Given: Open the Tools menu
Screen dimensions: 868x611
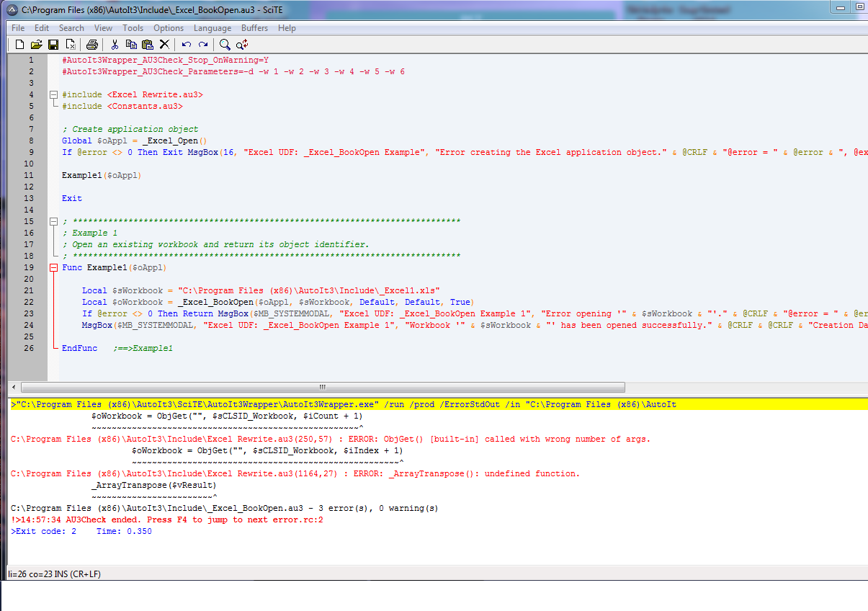Looking at the screenshot, I should [133, 28].
